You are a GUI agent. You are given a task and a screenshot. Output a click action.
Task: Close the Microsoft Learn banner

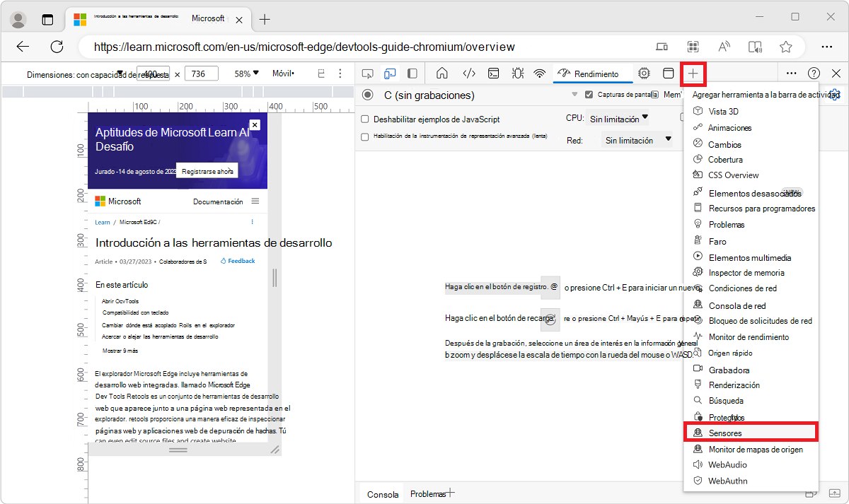(x=255, y=124)
